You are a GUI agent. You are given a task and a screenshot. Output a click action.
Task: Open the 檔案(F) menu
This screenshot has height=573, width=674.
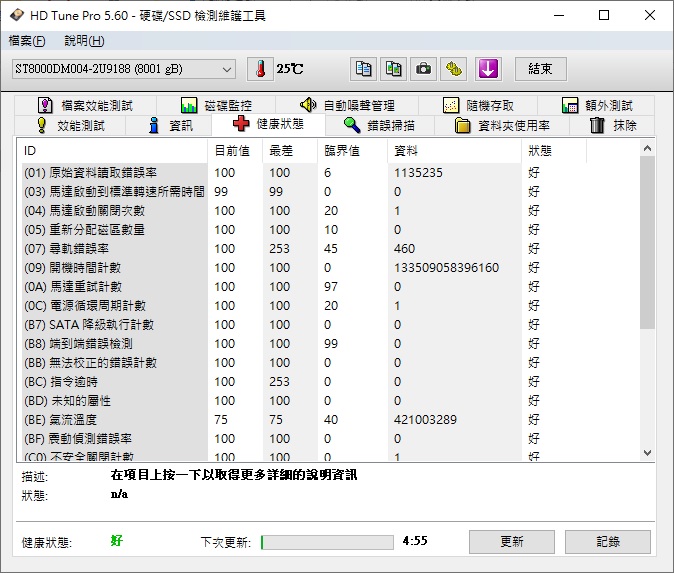(x=27, y=41)
